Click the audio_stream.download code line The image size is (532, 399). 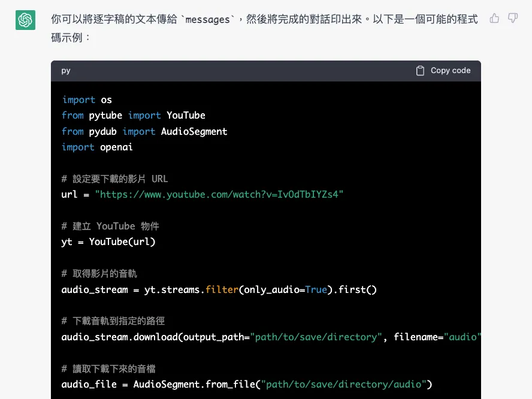click(271, 337)
